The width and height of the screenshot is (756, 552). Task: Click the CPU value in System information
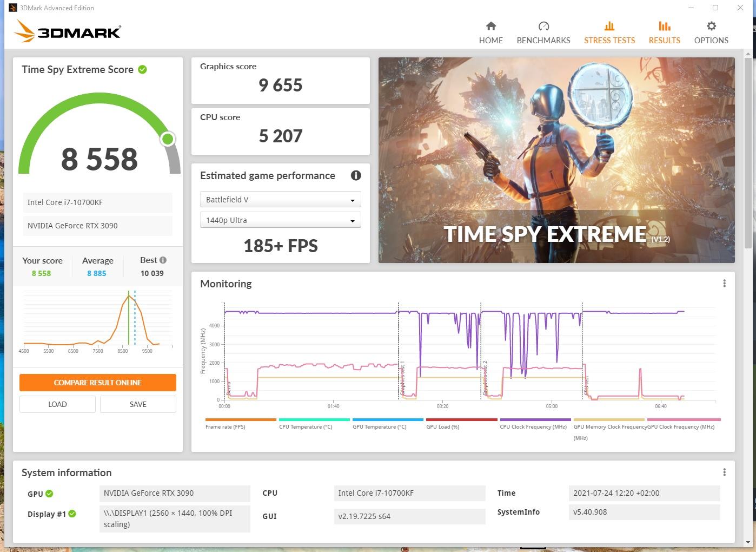[409, 493]
